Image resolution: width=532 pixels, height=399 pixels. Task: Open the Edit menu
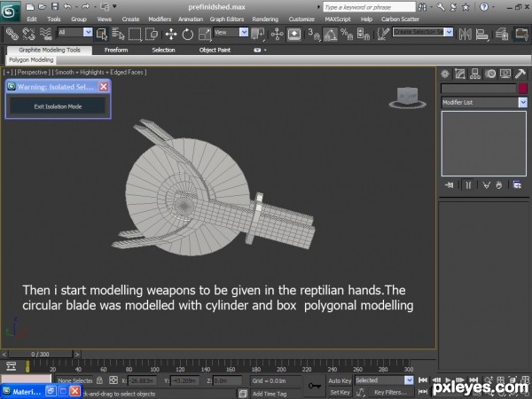click(x=32, y=19)
